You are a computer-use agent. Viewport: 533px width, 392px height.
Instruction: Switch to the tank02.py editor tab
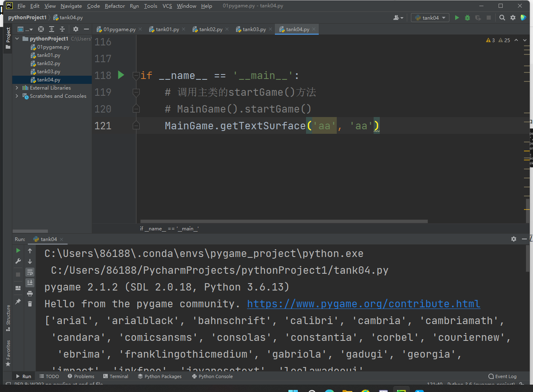(211, 29)
